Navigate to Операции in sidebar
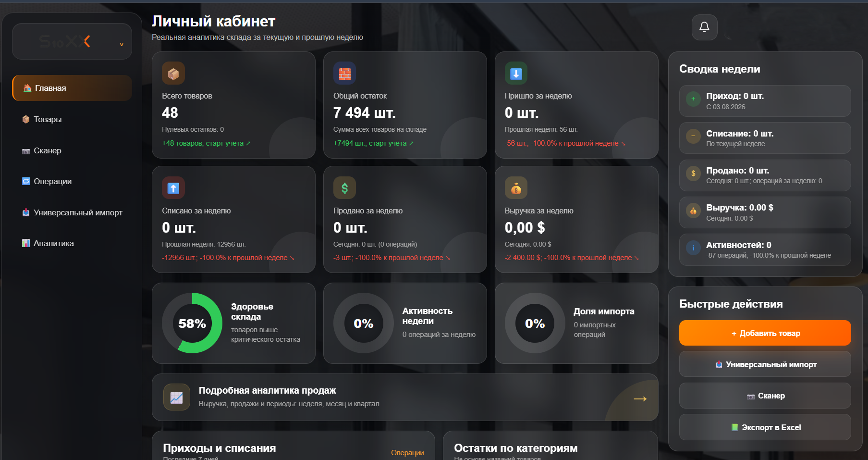This screenshot has width=868, height=460. pyautogui.click(x=72, y=181)
